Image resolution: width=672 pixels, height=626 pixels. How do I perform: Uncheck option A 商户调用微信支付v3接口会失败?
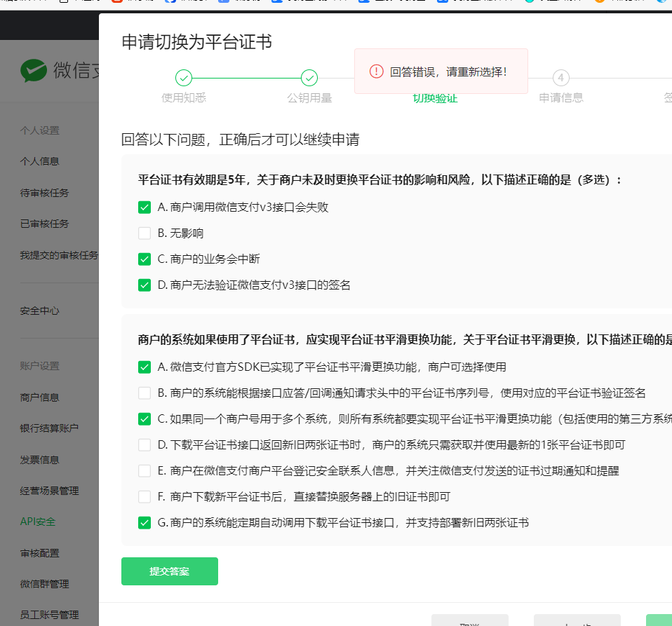click(x=145, y=207)
